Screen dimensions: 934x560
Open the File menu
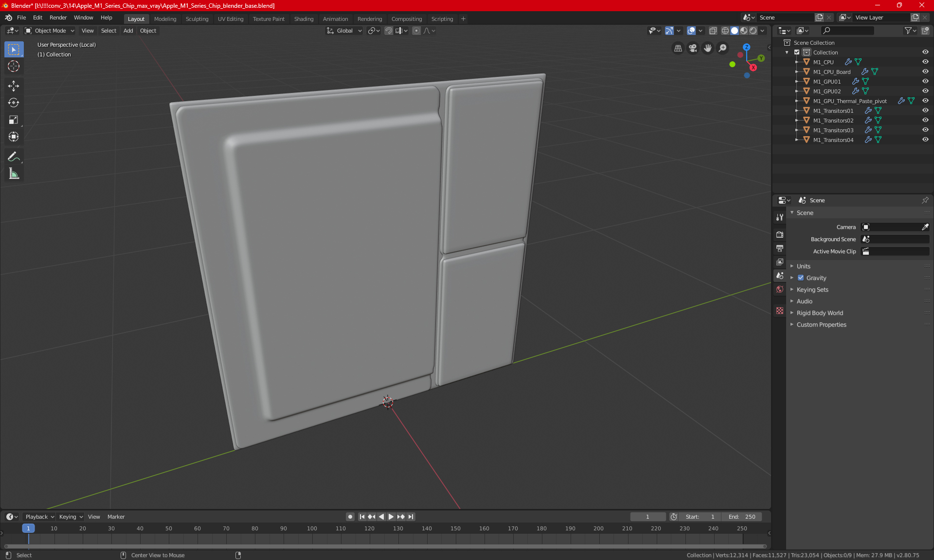point(21,17)
